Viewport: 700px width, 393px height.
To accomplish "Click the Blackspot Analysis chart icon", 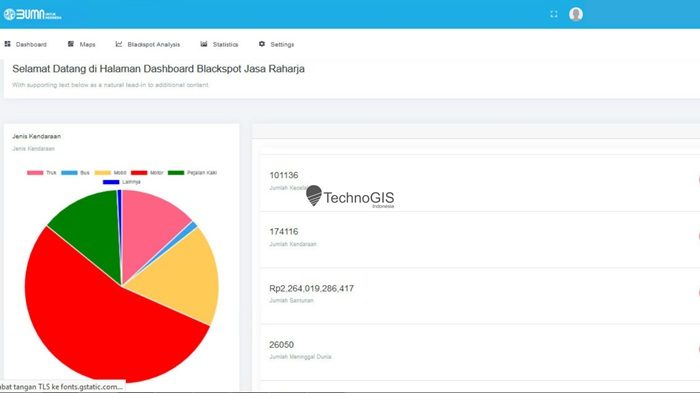I will (x=119, y=44).
